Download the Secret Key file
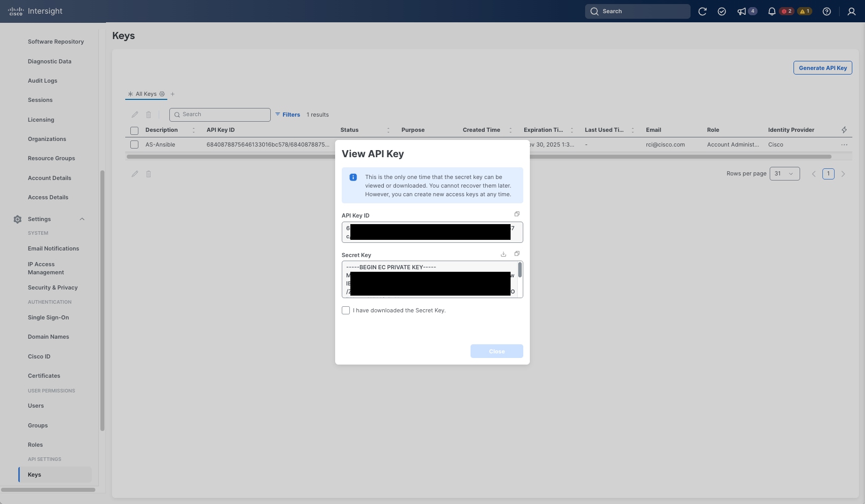The width and height of the screenshot is (865, 504). (x=503, y=254)
